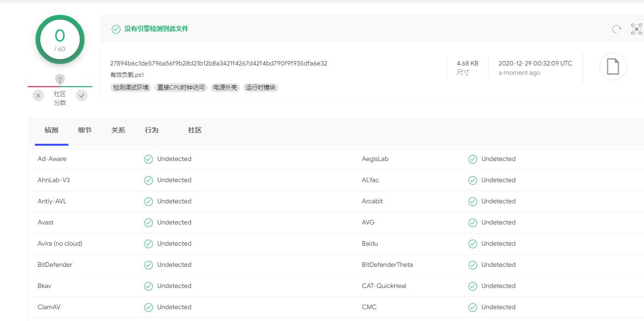Click the ALYac engine name
The image size is (644, 321).
click(x=370, y=180)
